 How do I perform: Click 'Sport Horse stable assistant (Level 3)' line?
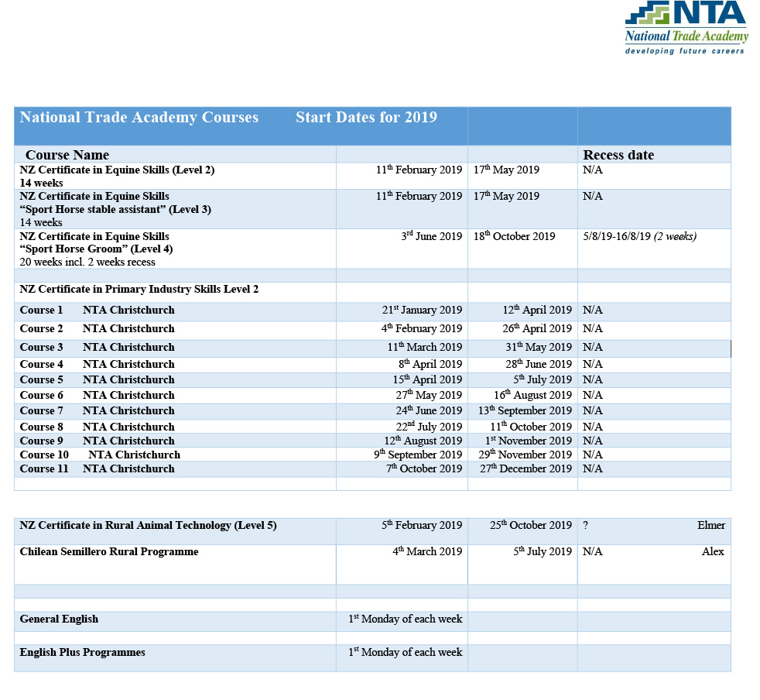[x=115, y=210]
